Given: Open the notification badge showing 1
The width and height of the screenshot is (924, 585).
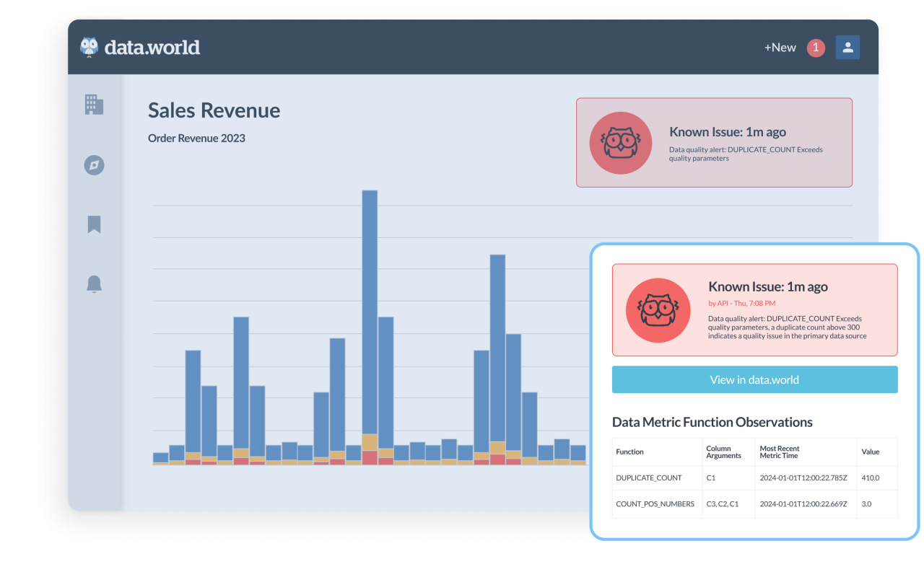Looking at the screenshot, I should tap(816, 48).
